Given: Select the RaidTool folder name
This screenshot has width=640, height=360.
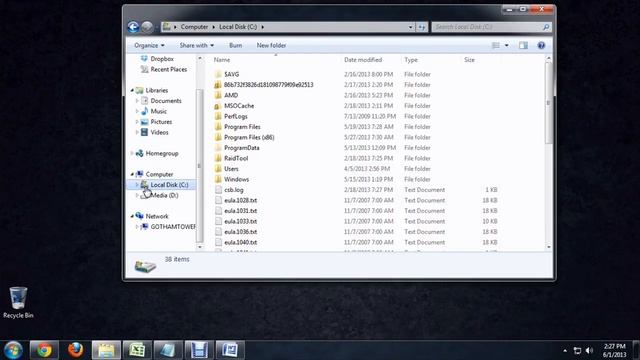Looking at the screenshot, I should [236, 158].
